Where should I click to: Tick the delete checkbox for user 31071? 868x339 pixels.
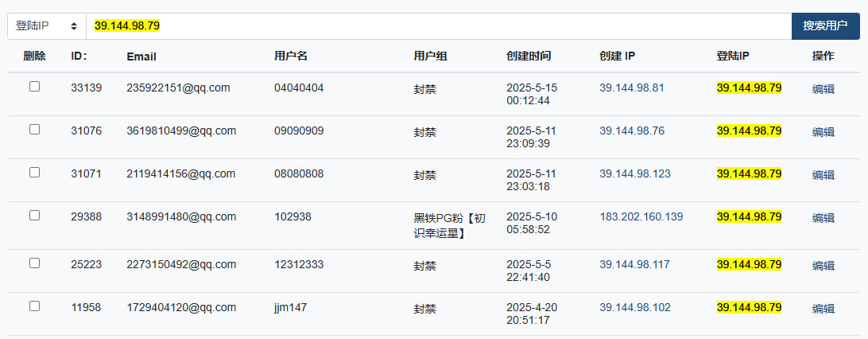pyautogui.click(x=34, y=173)
